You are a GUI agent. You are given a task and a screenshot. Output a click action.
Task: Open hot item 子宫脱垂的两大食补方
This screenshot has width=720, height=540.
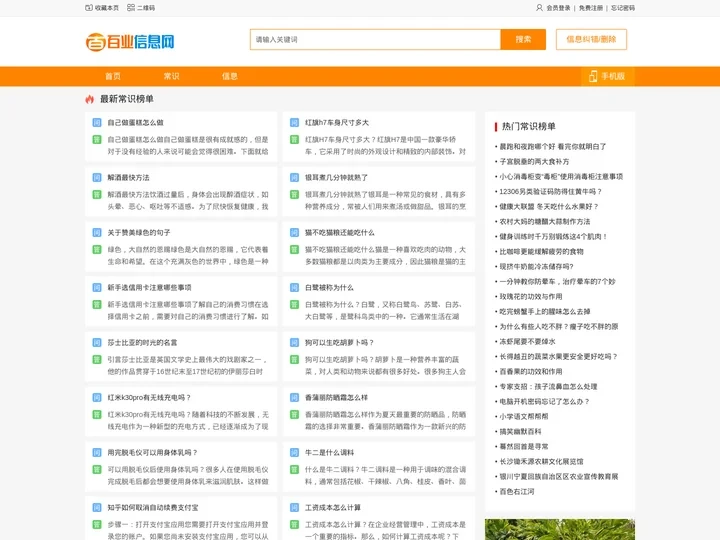[x=534, y=162]
